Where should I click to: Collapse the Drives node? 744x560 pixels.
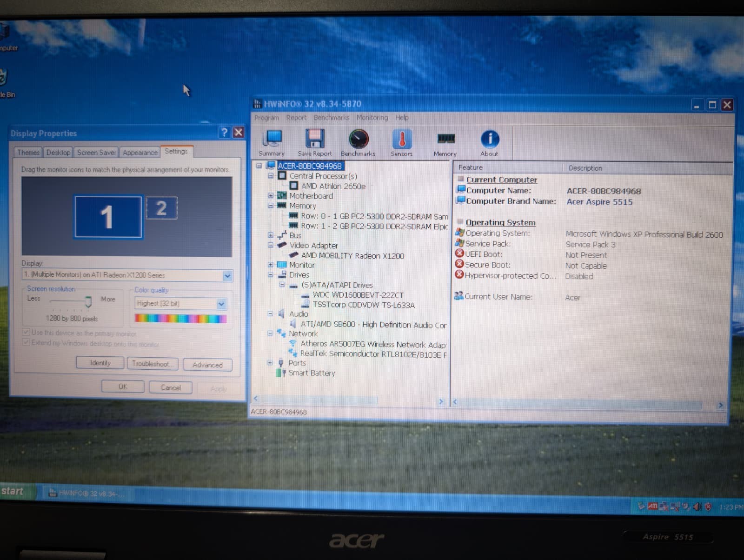click(271, 274)
